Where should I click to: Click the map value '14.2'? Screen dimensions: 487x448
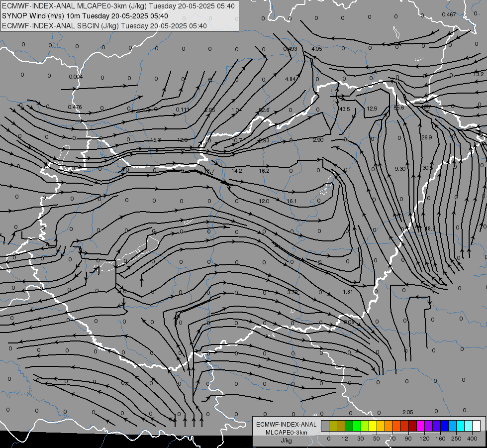(x=237, y=171)
